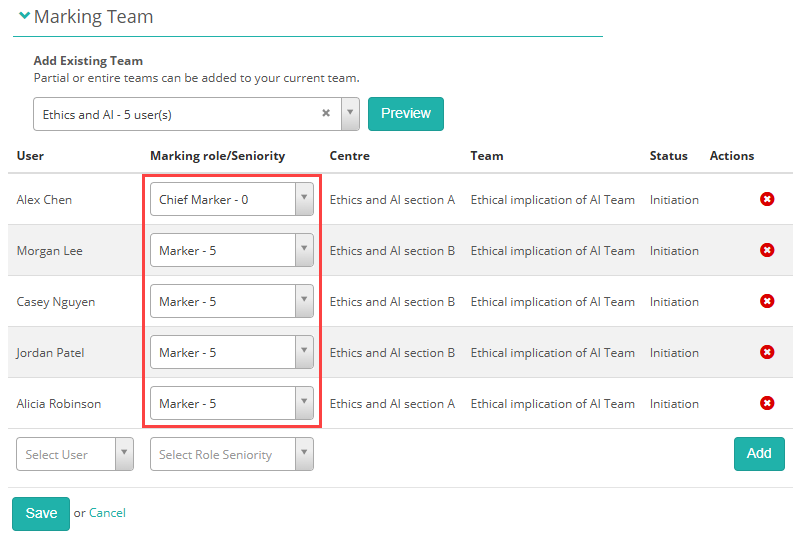Open the Select Role Seniority dropdown
Screen dimensions: 802x540
(231, 454)
